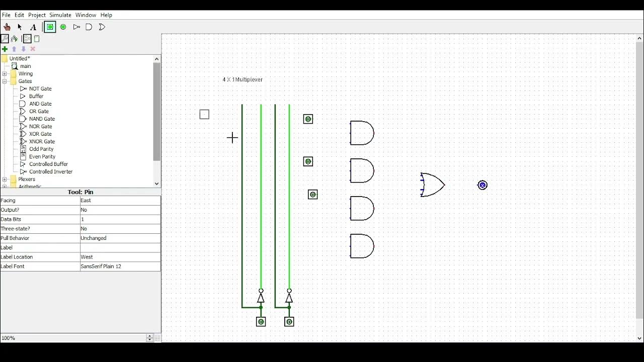Select XOR Gate in Gates list

40,134
